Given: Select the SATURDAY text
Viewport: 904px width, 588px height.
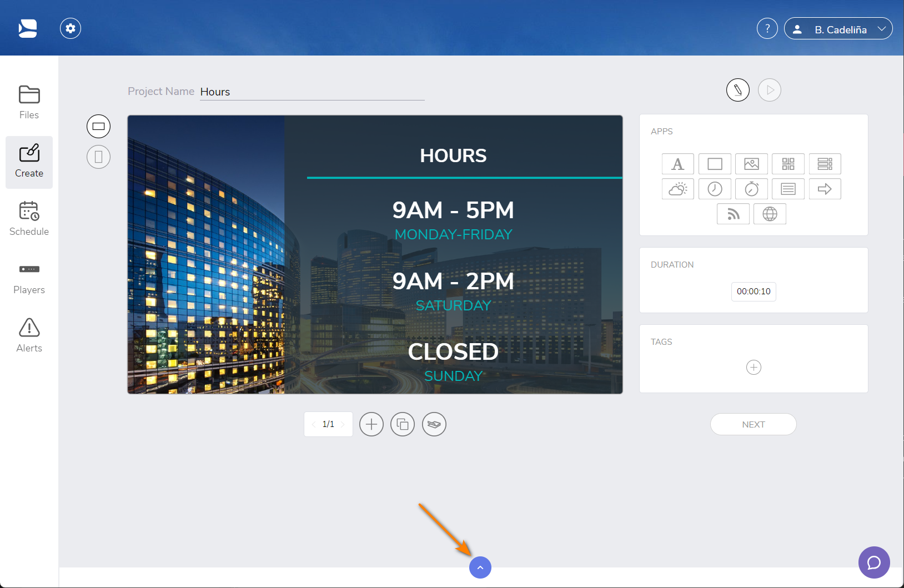Looking at the screenshot, I should tap(453, 305).
